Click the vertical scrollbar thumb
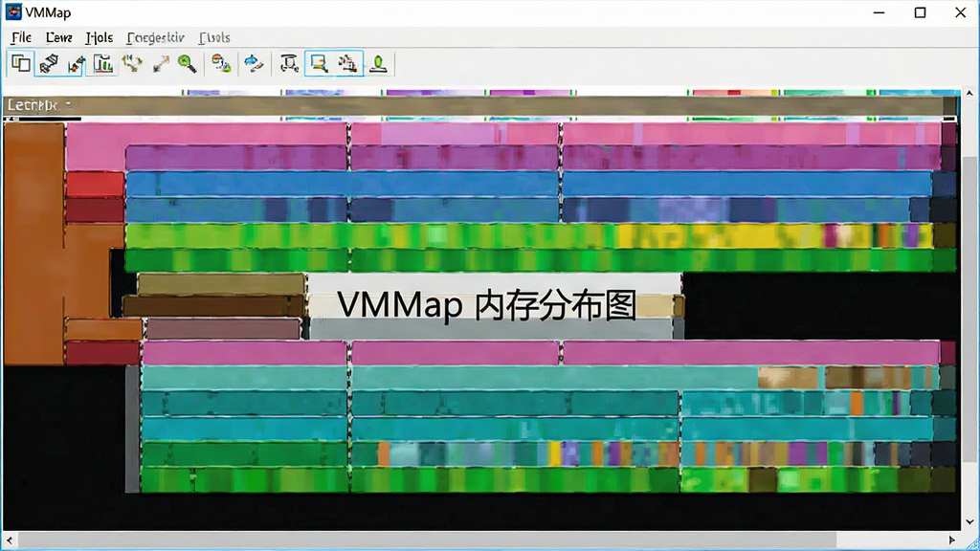 click(969, 310)
